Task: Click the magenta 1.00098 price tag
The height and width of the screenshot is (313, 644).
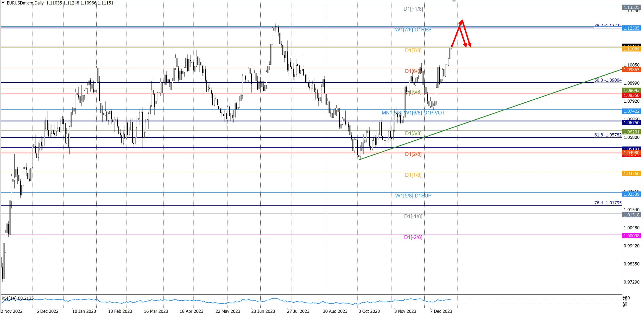Action: (631, 236)
